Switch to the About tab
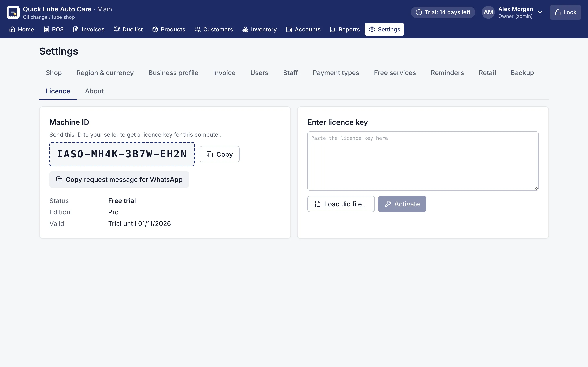This screenshot has width=588, height=367. [x=94, y=91]
